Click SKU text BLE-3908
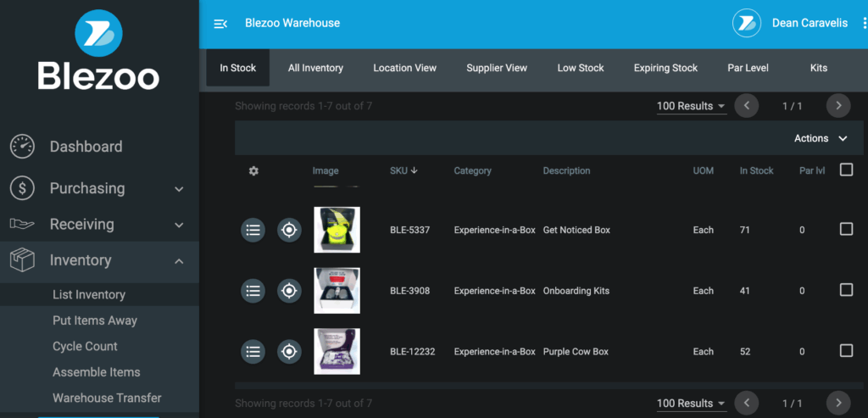Screen dimensions: 868x418 (x=409, y=291)
